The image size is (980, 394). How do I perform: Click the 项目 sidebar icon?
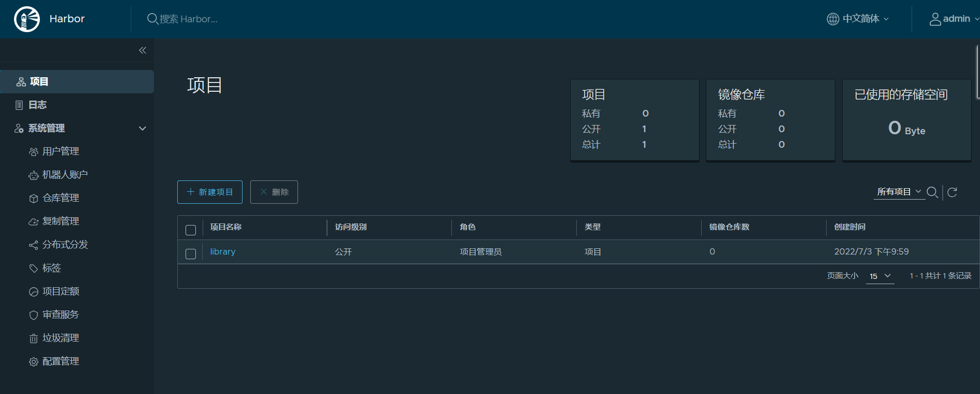[21, 82]
